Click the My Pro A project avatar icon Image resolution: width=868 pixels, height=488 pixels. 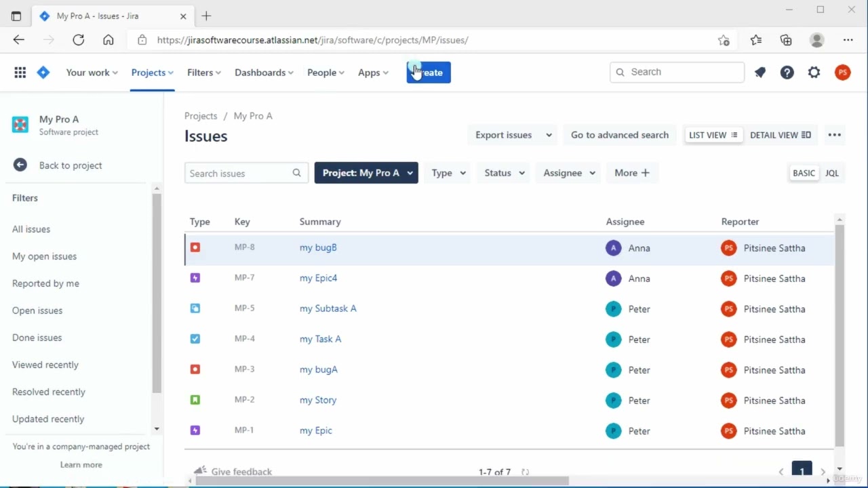(x=20, y=125)
